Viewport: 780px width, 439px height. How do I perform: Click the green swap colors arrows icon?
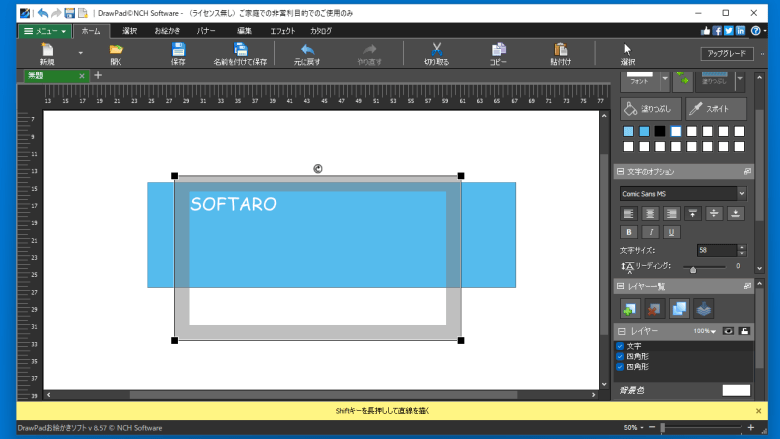pyautogui.click(x=683, y=80)
